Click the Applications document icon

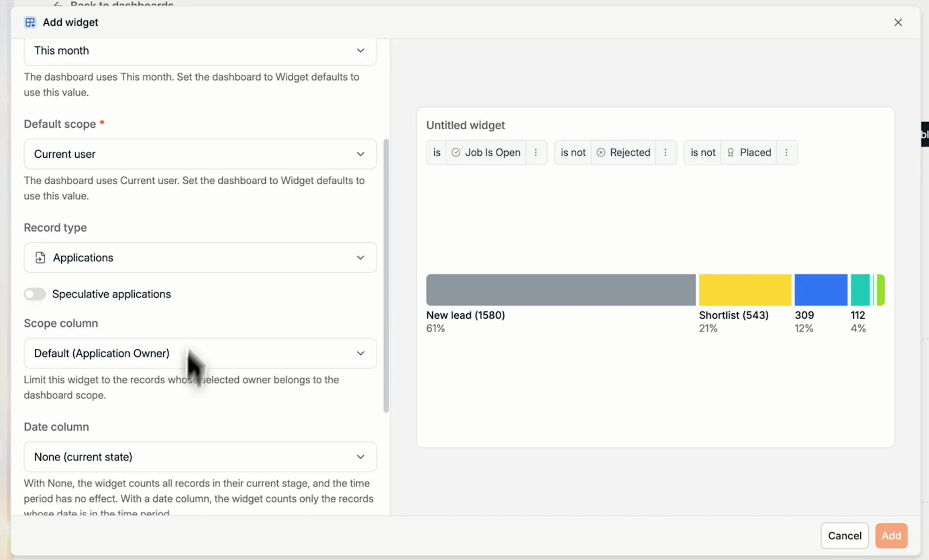tap(40, 257)
